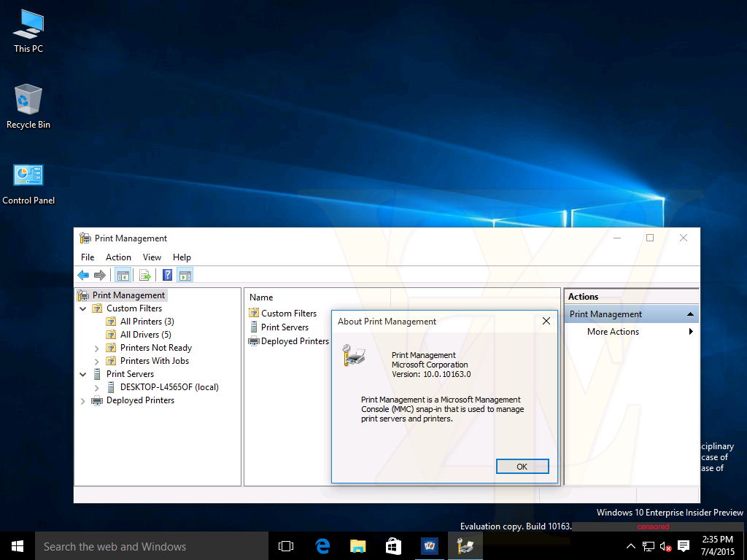Select Custom Filters in the console tree
This screenshot has width=747, height=560.
(x=134, y=308)
